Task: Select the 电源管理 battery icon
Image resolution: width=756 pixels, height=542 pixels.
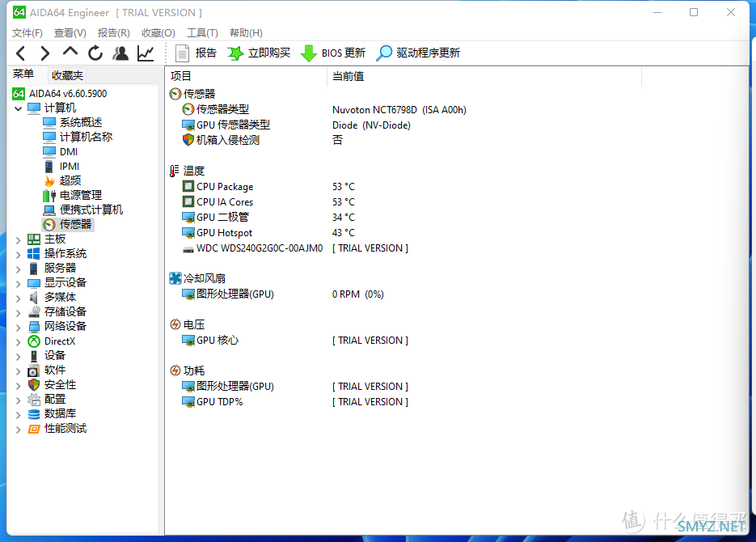Action: (49, 195)
